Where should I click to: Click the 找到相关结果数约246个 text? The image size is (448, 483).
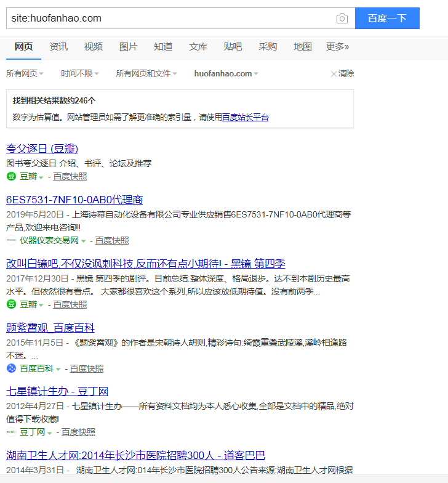pos(54,101)
